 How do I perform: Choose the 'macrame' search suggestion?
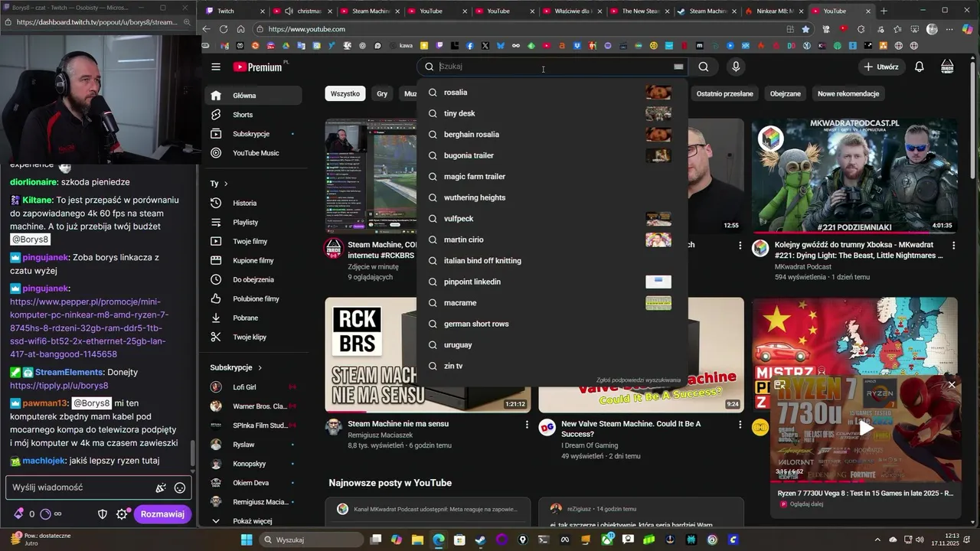click(x=552, y=303)
